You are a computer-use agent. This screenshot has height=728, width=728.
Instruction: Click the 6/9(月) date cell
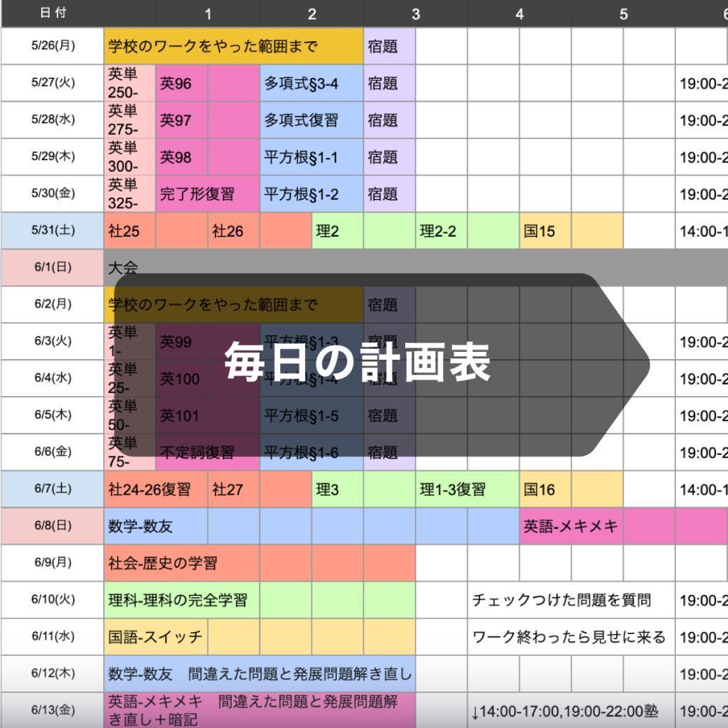pyautogui.click(x=53, y=563)
